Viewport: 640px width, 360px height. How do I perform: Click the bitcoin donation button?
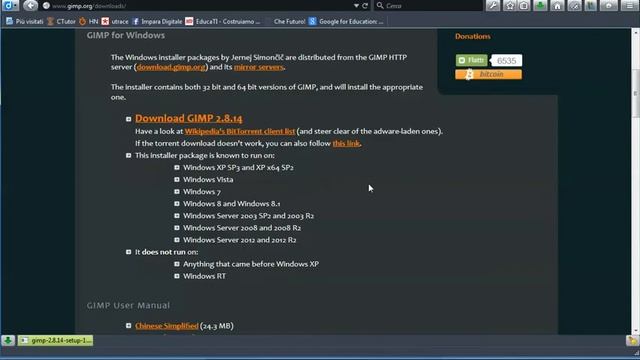488,74
